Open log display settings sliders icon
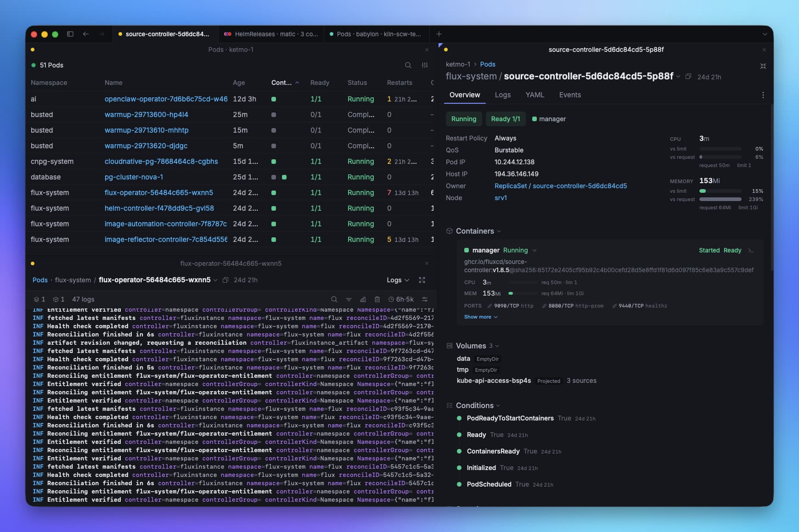 coord(425,299)
